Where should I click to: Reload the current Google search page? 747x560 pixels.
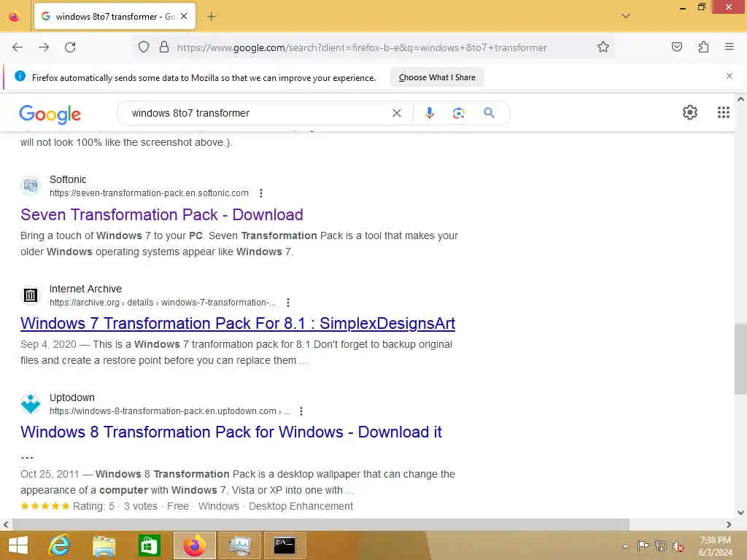point(70,47)
